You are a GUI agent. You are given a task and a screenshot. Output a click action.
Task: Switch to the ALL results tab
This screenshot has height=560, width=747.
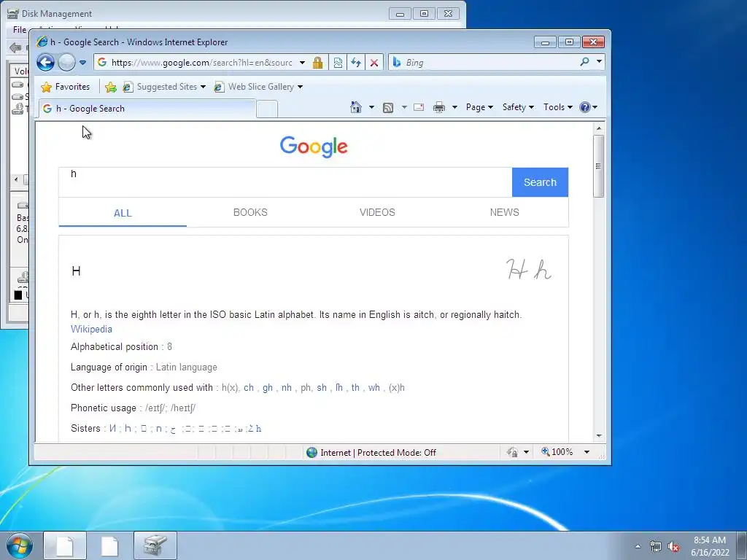click(x=123, y=213)
